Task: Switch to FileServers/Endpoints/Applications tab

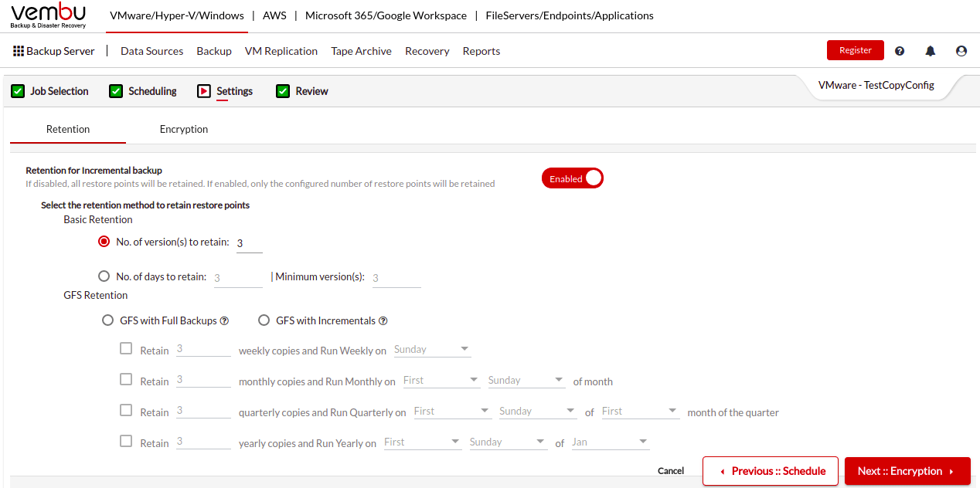Action: click(x=570, y=15)
